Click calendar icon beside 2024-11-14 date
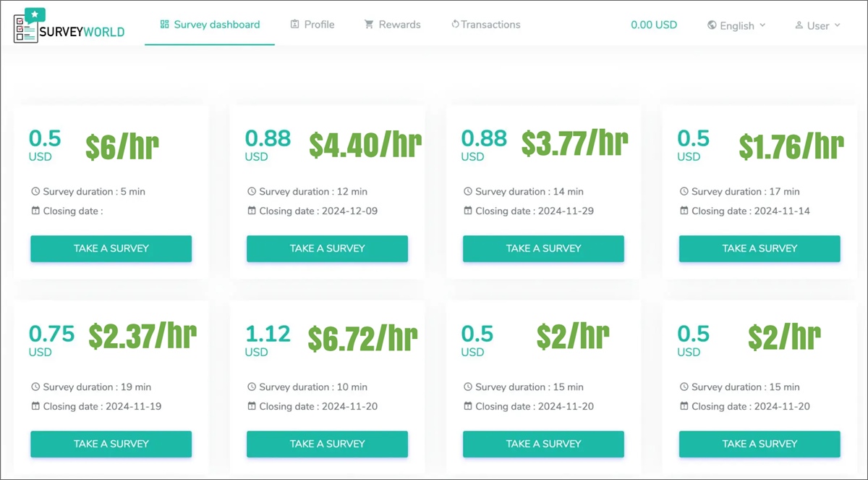Viewport: 868px width, 480px height. [684, 211]
